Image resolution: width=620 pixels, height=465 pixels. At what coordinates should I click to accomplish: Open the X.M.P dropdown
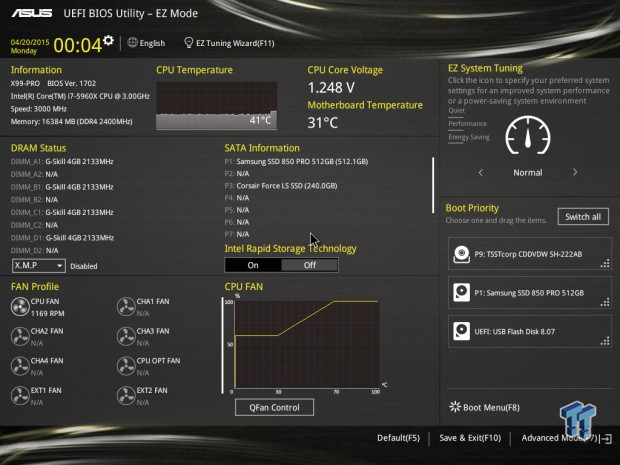(x=38, y=266)
